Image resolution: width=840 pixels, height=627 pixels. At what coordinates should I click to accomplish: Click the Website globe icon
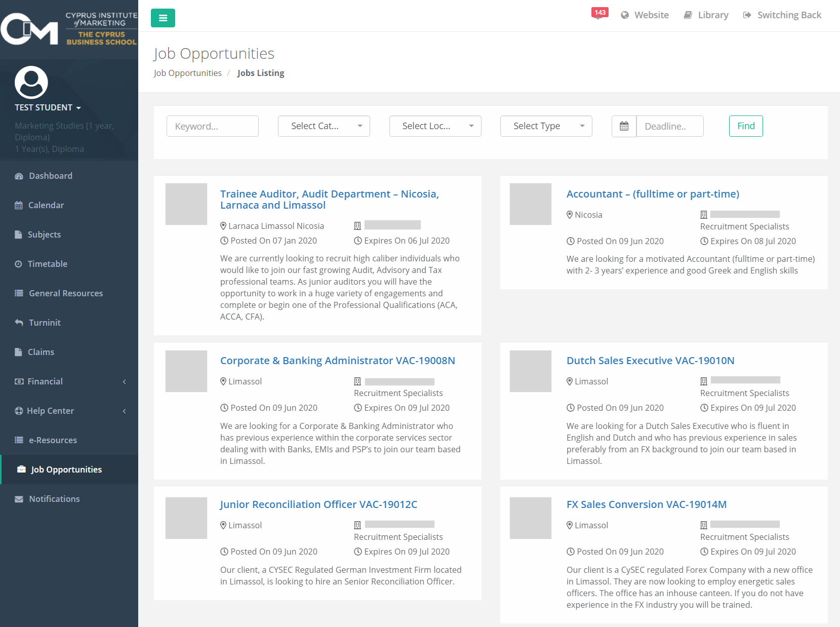625,15
